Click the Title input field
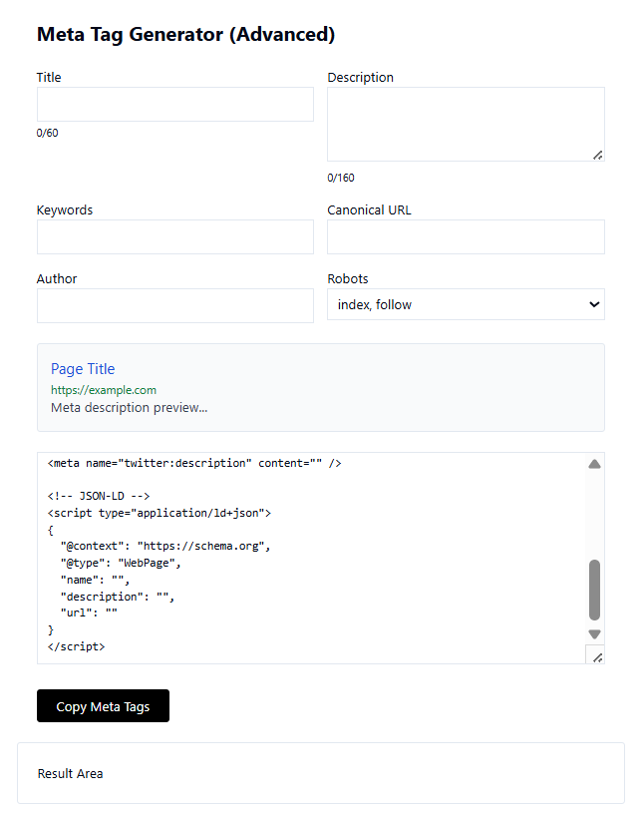This screenshot has width=644, height=815. click(174, 105)
